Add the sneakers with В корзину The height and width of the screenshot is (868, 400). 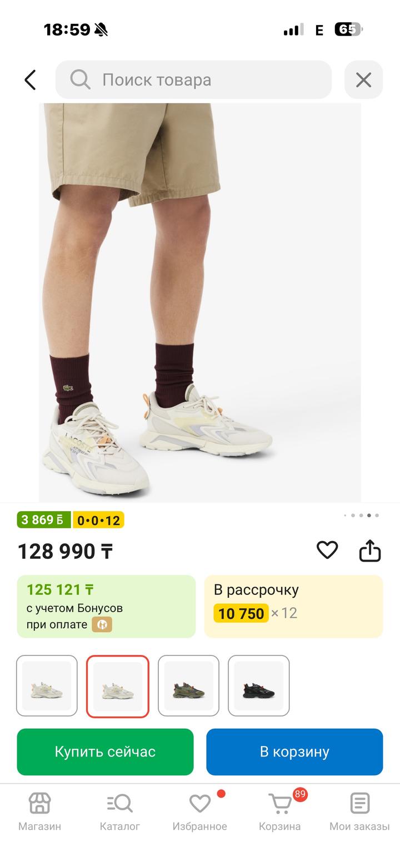coord(294,751)
